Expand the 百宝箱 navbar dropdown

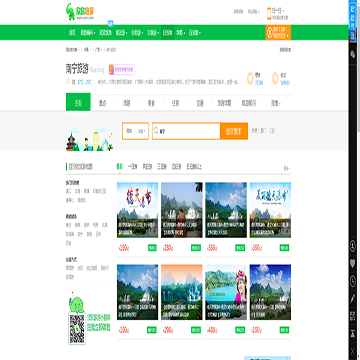195,33
